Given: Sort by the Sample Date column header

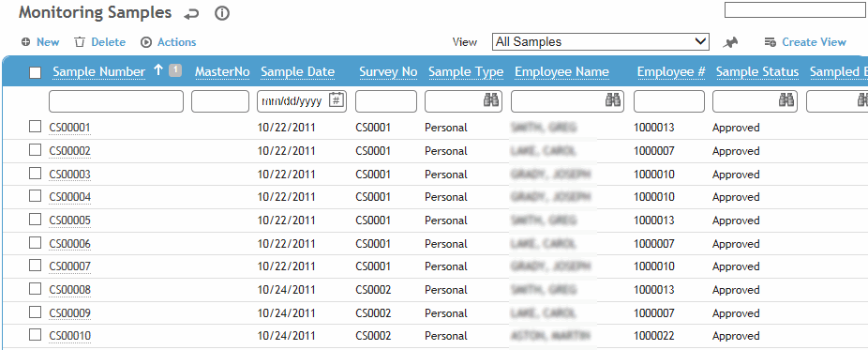Looking at the screenshot, I should click(x=298, y=72).
